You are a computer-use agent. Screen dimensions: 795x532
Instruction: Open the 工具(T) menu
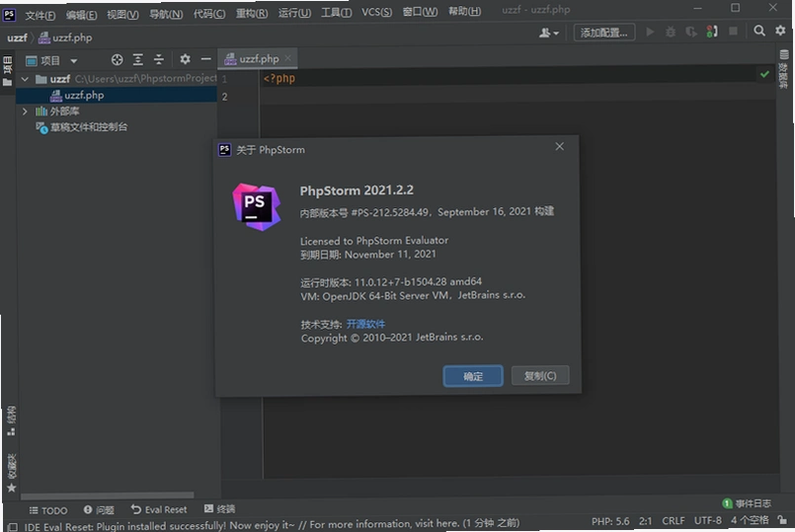[x=336, y=12]
